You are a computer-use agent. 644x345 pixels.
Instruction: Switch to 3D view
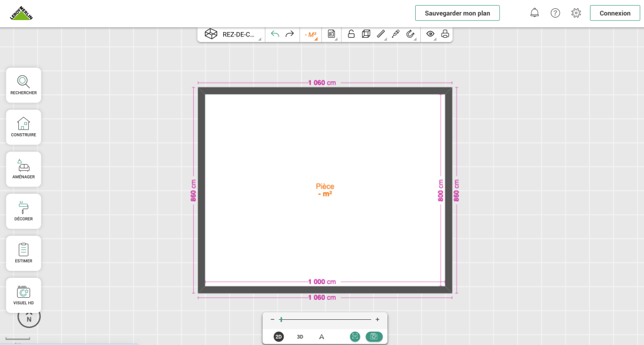coord(300,337)
